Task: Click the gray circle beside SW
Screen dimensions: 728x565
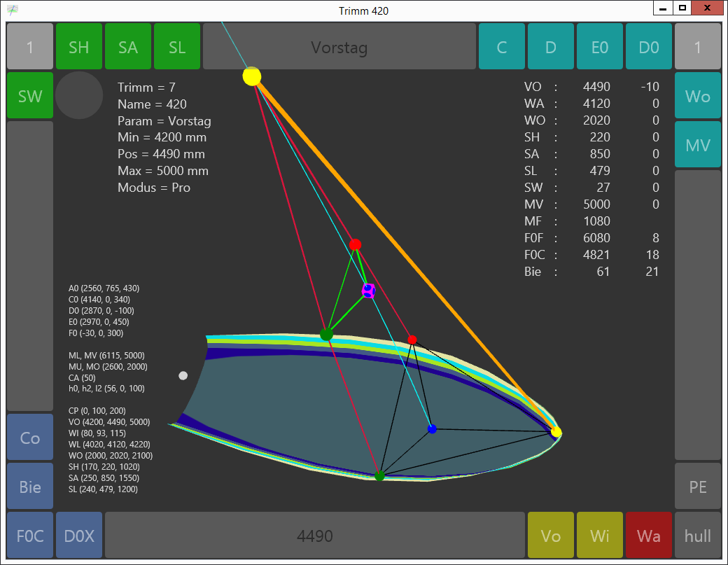Action: pos(79,95)
